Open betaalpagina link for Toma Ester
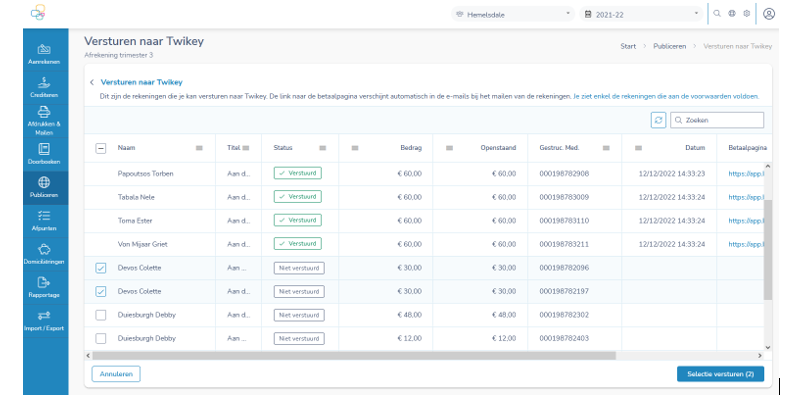 (x=746, y=221)
